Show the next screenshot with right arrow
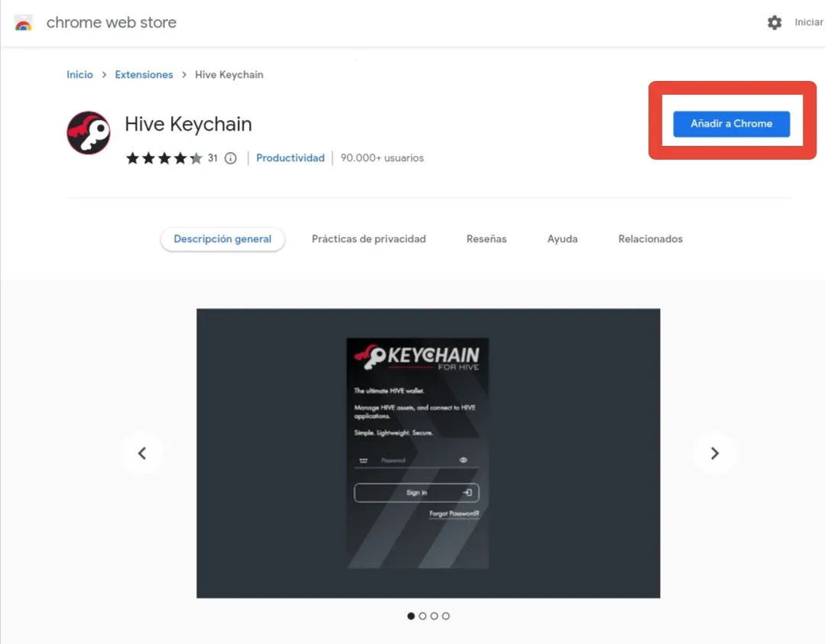This screenshot has width=825, height=644. click(x=714, y=453)
